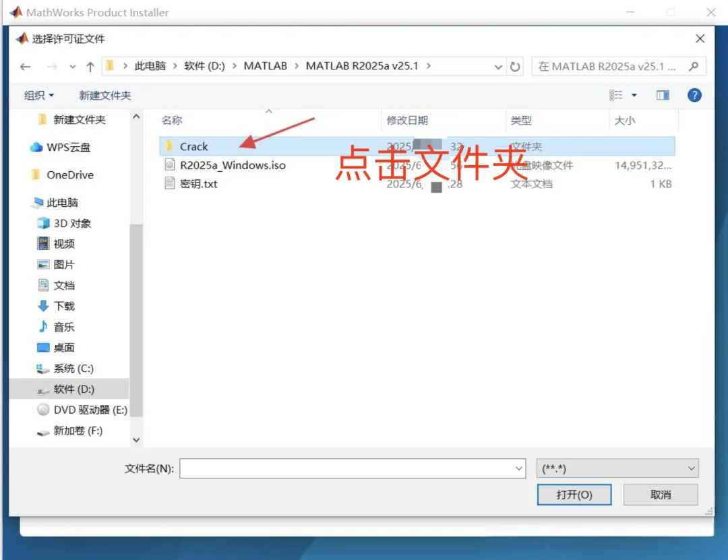Open 3D 对象 folder
Viewport: 728px width, 560px height.
coord(72,223)
